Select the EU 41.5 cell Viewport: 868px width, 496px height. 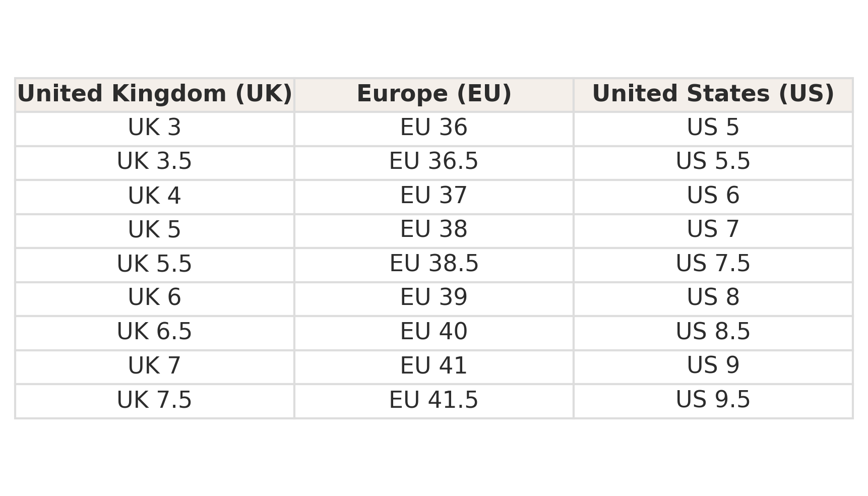coord(434,400)
